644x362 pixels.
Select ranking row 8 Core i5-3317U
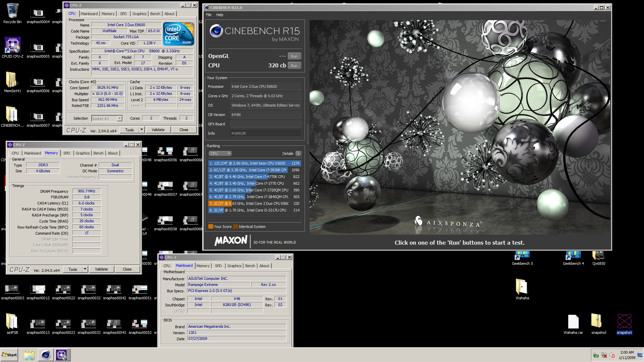(x=255, y=210)
